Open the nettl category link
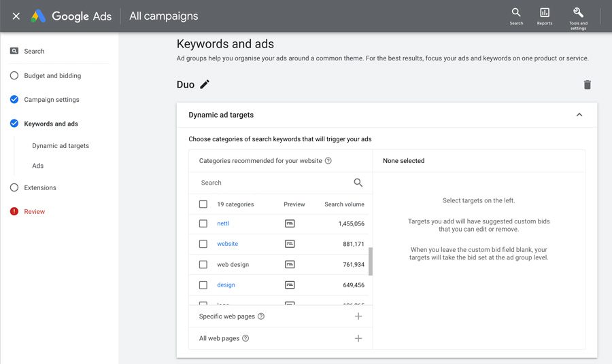Image resolution: width=612 pixels, height=364 pixels. (223, 223)
